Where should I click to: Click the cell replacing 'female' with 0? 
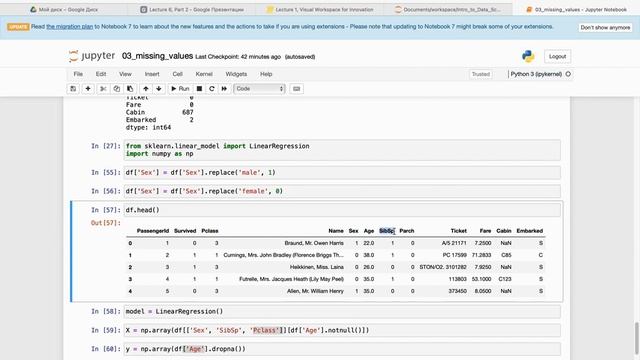342,191
